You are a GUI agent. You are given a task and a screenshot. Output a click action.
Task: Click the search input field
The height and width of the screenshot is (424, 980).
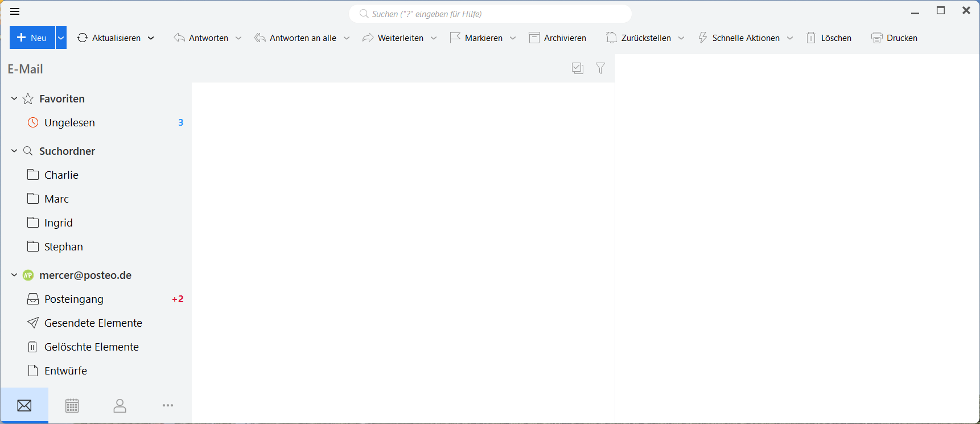point(489,14)
